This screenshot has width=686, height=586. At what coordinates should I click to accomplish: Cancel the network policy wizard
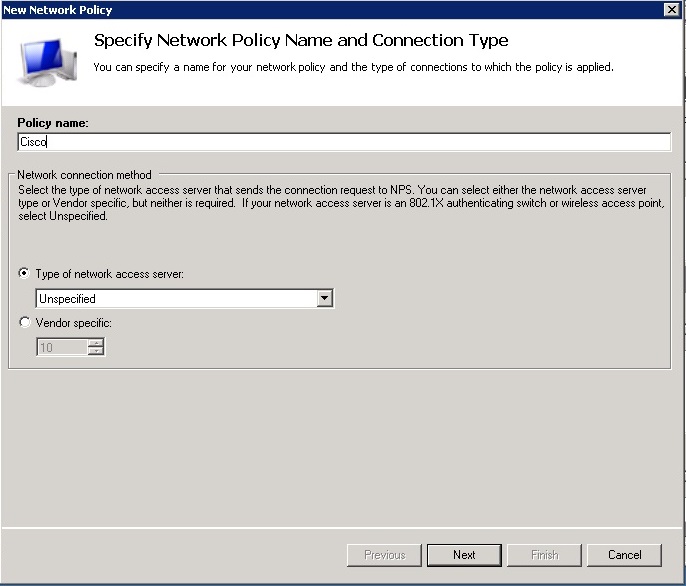click(624, 555)
